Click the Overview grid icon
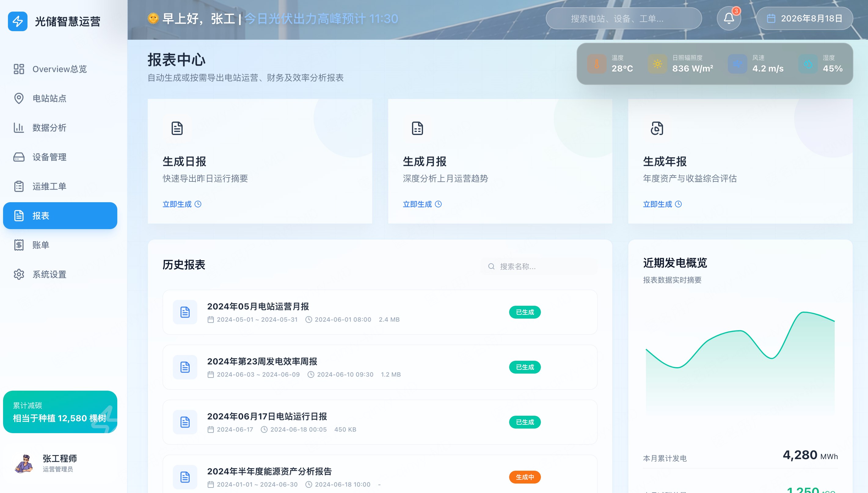868x493 pixels. click(19, 69)
